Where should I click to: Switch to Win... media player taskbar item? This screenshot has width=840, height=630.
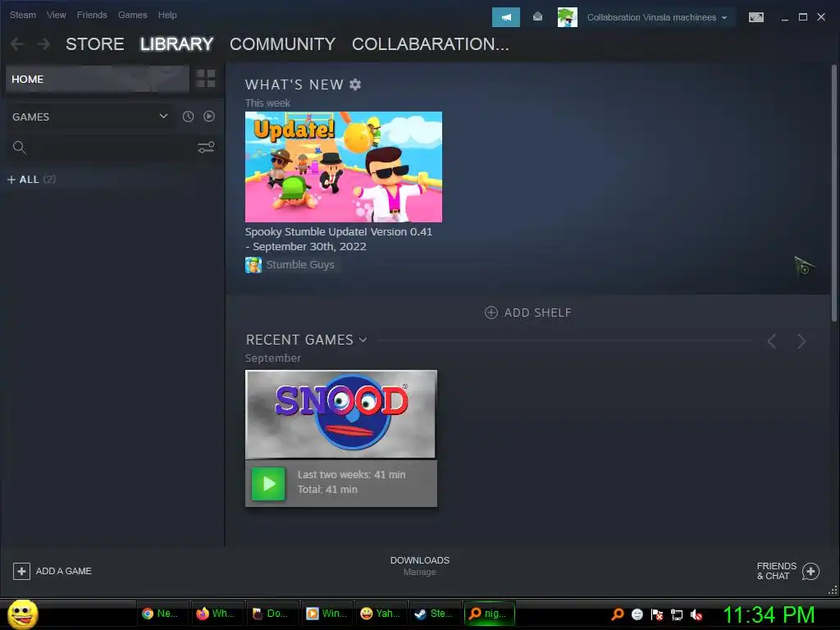tap(326, 614)
